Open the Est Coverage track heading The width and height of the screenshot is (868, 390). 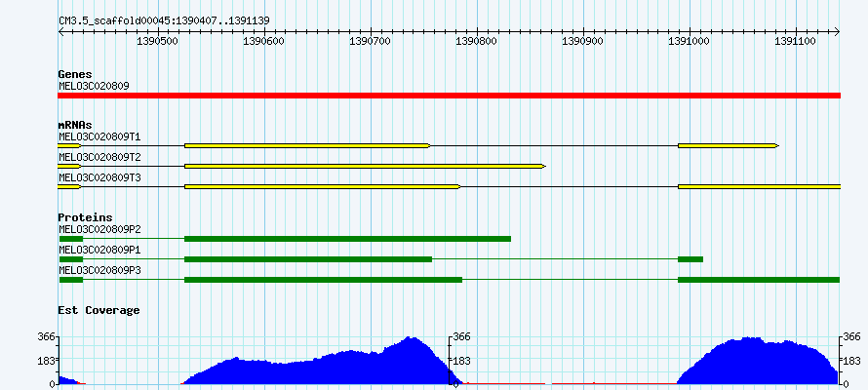(99, 310)
